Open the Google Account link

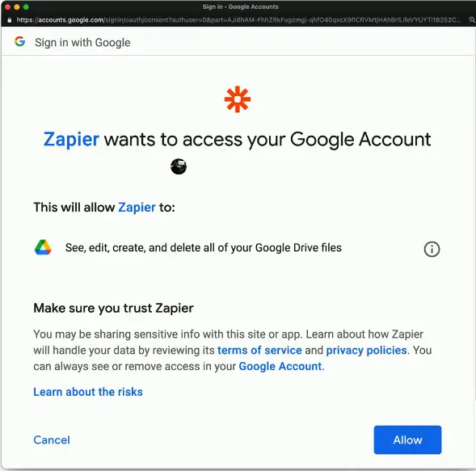click(280, 366)
